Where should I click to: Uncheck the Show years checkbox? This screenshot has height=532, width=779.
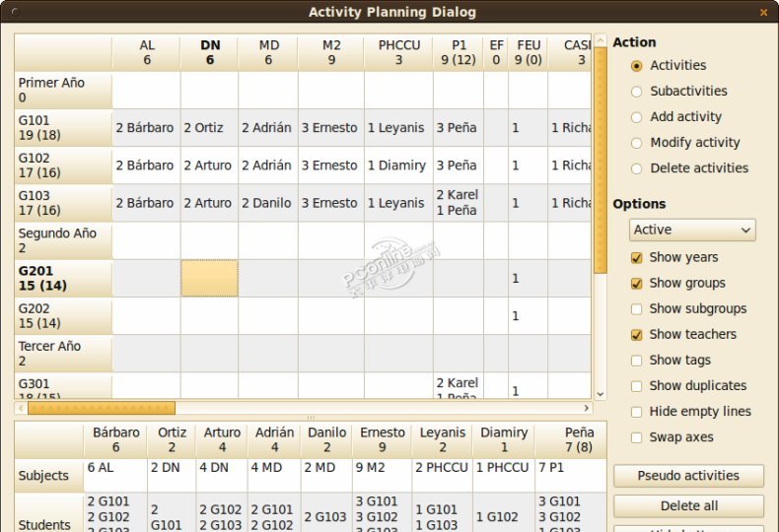point(636,258)
